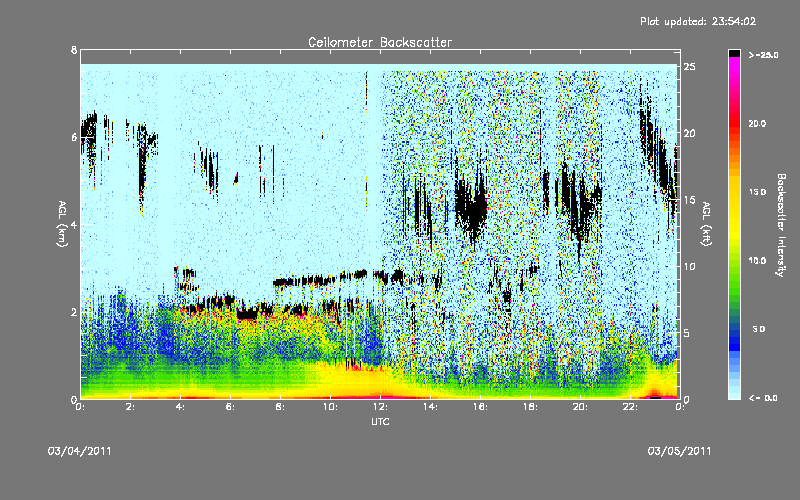Click the "Backscatter Intensity" colorbar label
The height and width of the screenshot is (500, 800).
(x=781, y=225)
